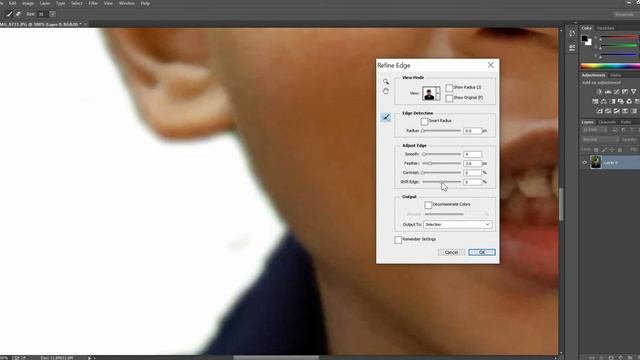Lock image pixels with the brush lock icon
The image size is (640, 360).
(x=604, y=150)
